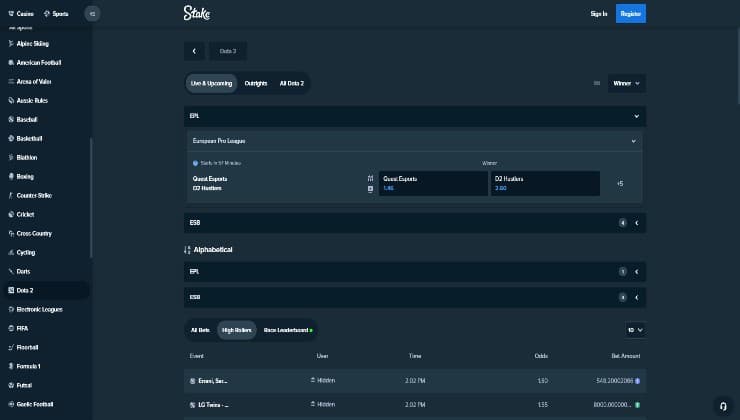Bet on Quest Esports to win
This screenshot has height=420, width=740.
click(x=433, y=183)
